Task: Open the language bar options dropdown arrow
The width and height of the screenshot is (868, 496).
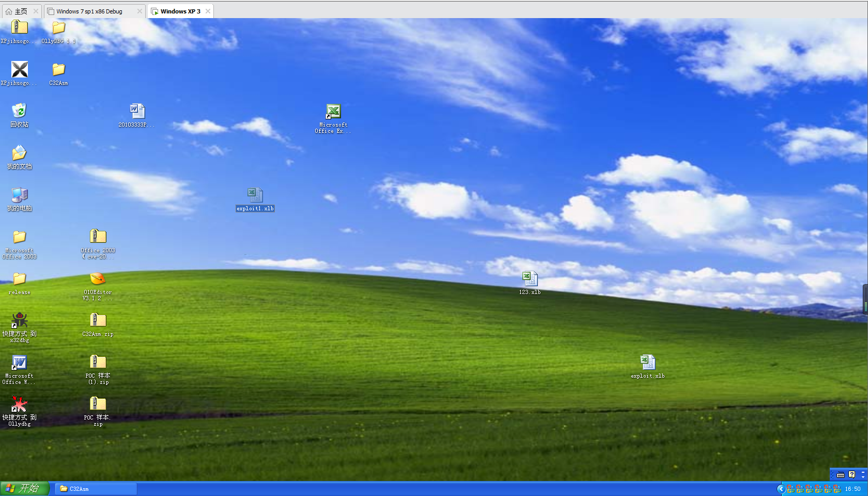Action: point(863,477)
